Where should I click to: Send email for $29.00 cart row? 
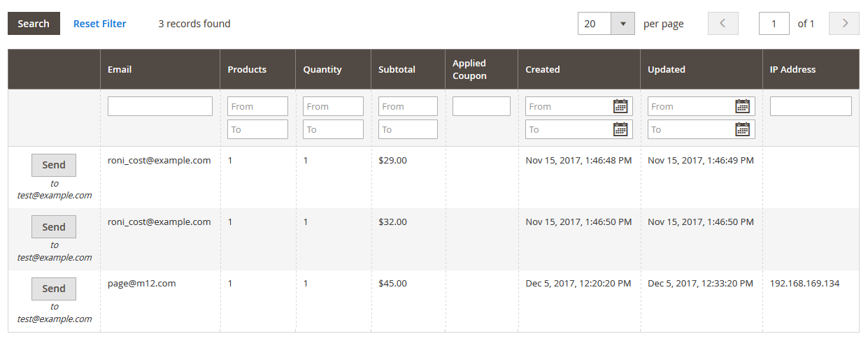coord(54,166)
